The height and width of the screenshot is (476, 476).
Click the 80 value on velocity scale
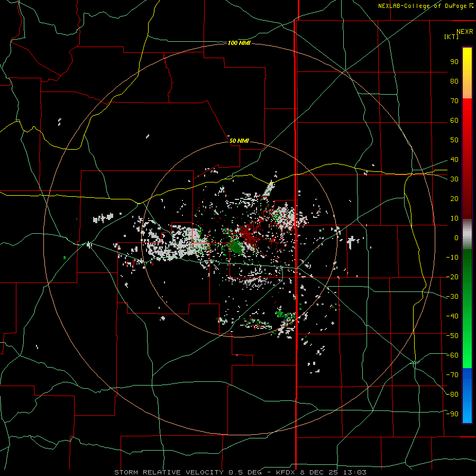(454, 81)
